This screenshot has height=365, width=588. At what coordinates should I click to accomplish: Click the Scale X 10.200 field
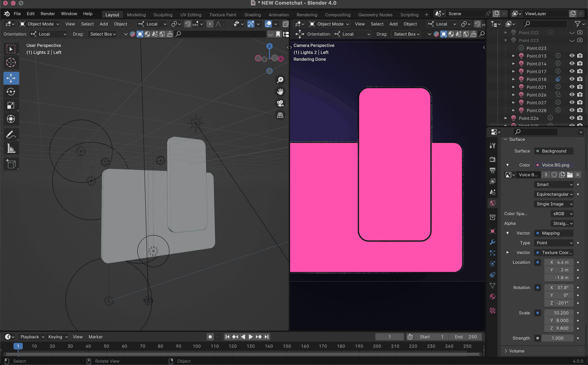tap(559, 313)
